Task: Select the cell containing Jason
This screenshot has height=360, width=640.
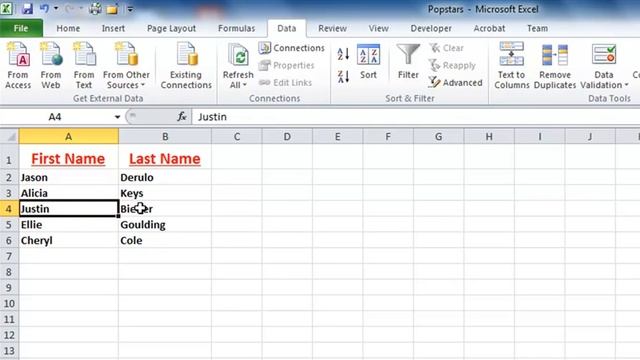Action: [x=69, y=177]
